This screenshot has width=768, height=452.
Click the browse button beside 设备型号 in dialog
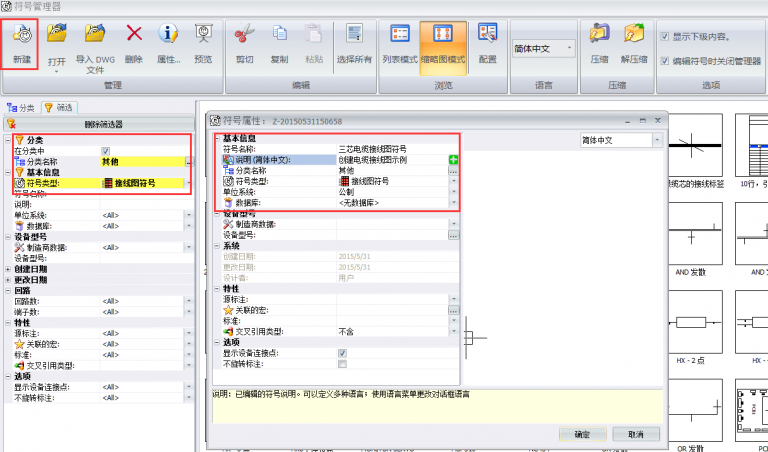tap(454, 235)
